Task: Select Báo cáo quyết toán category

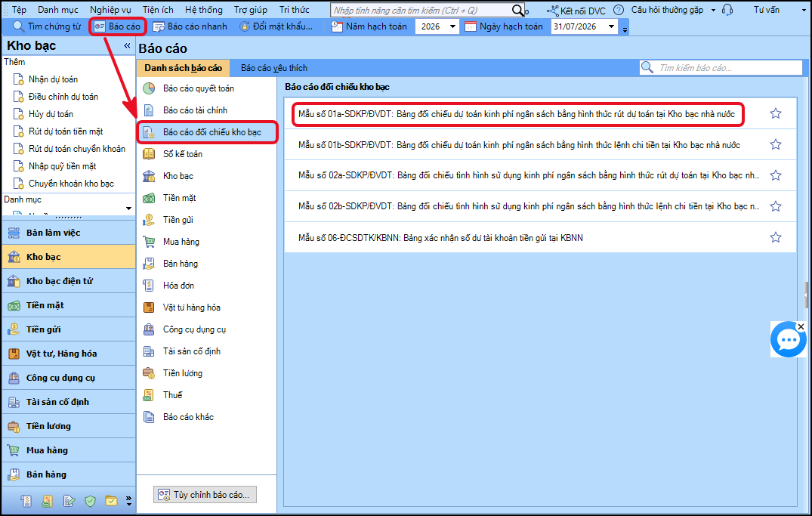Action: coord(207,88)
